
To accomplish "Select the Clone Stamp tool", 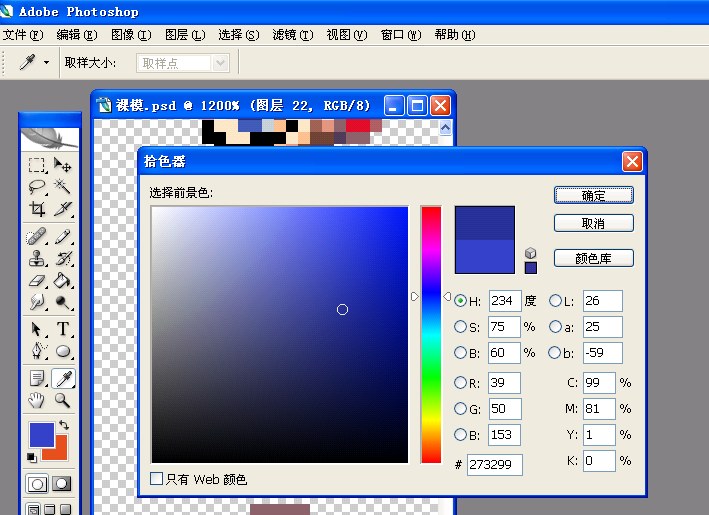I will tap(37, 259).
